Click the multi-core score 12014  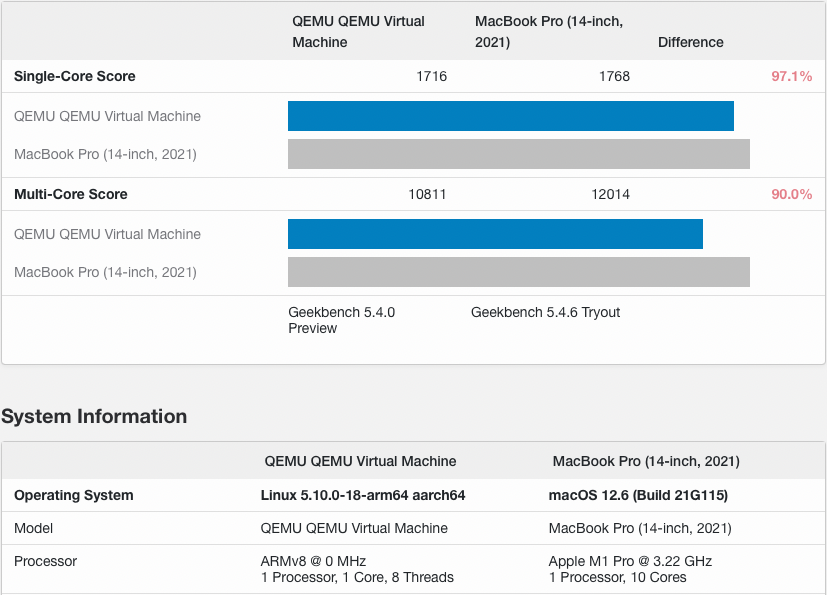coord(610,194)
